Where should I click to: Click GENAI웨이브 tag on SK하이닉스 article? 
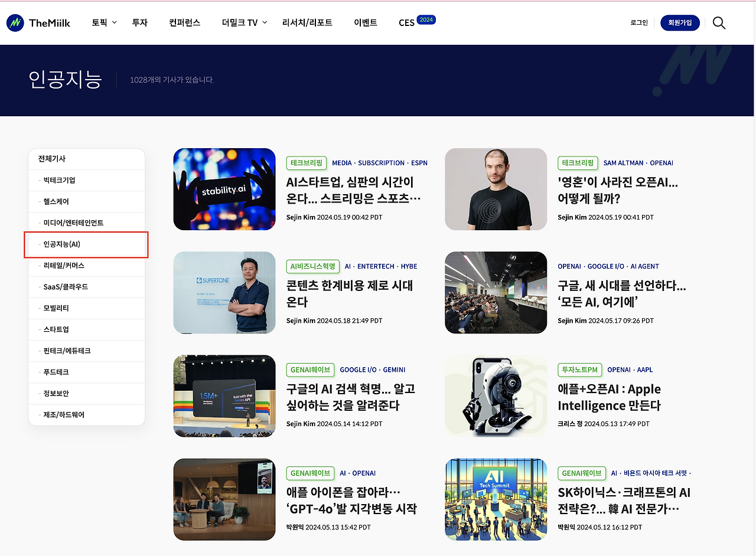pyautogui.click(x=582, y=473)
